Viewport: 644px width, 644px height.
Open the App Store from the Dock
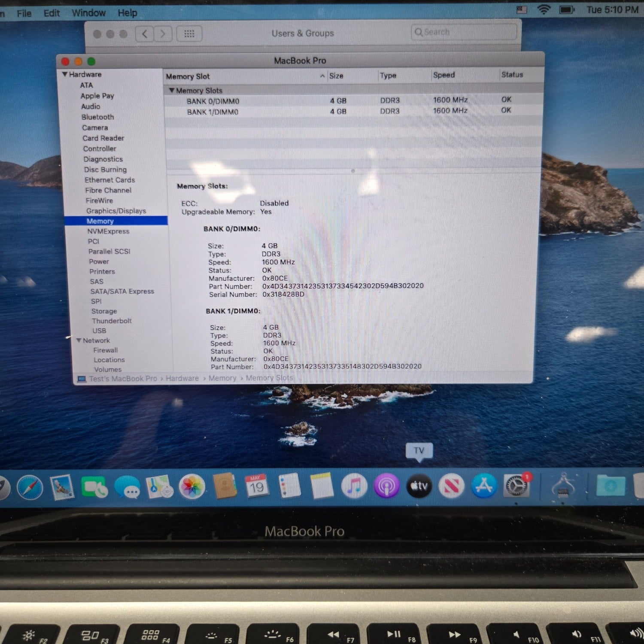[x=484, y=486]
